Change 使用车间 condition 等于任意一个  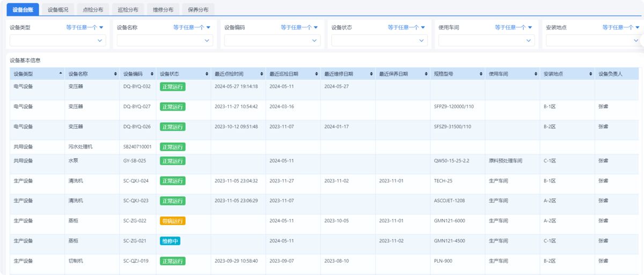pos(514,27)
